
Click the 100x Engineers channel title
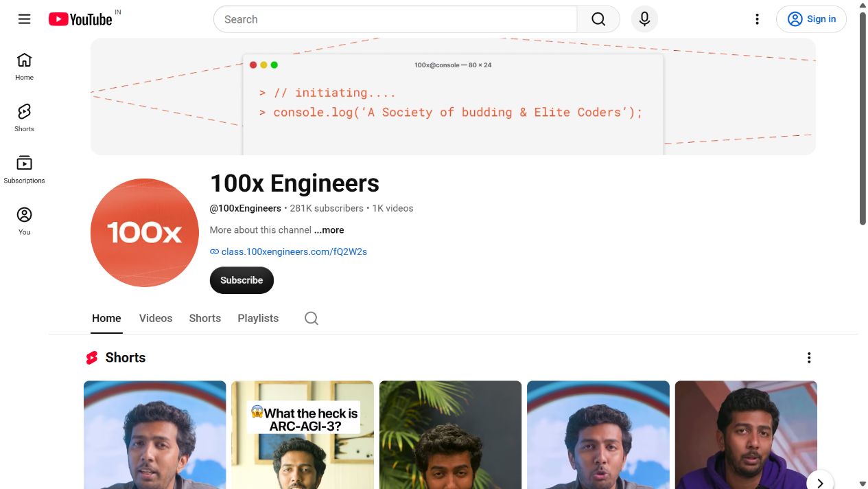tap(294, 183)
